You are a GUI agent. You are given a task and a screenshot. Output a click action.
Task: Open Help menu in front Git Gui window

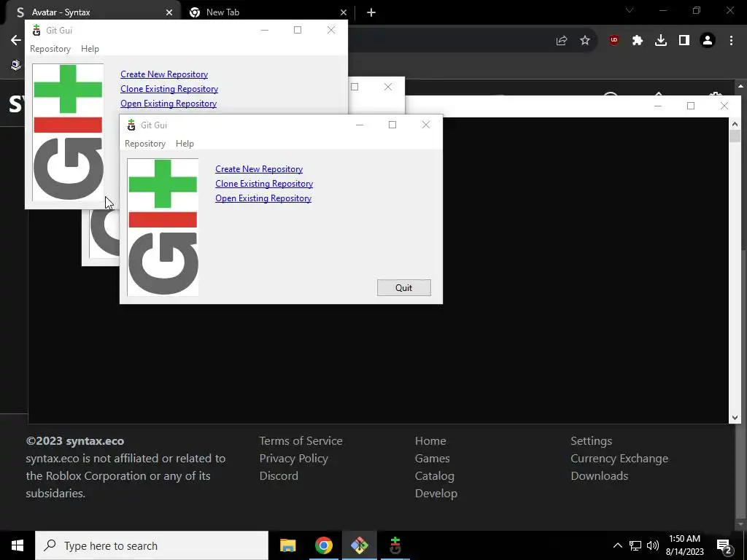click(x=185, y=144)
